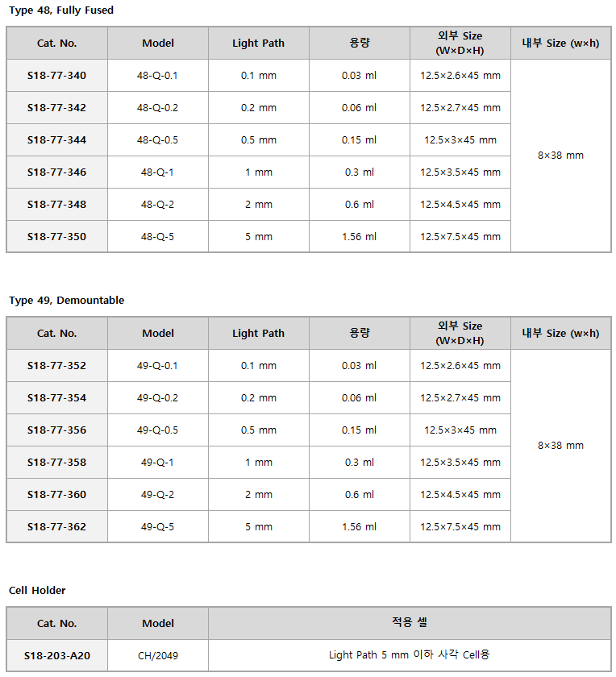Click the 49-Q-0.2 model cell
The width and height of the screenshot is (616, 677).
[x=158, y=398]
